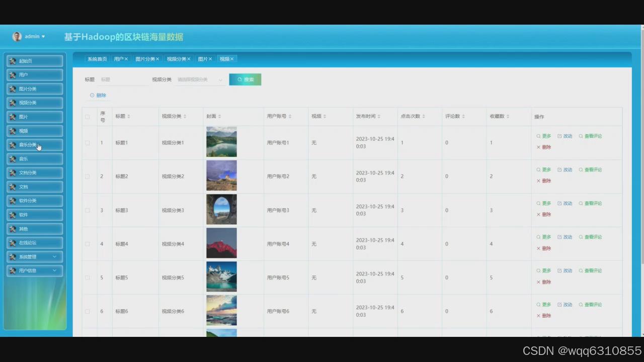Click the batch 删除 button above table

tap(98, 95)
